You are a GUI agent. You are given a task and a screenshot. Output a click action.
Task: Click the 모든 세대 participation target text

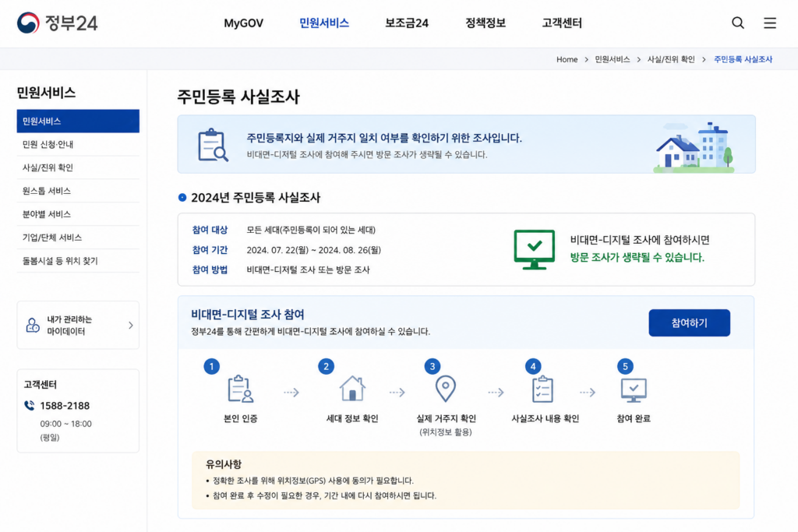click(x=311, y=230)
